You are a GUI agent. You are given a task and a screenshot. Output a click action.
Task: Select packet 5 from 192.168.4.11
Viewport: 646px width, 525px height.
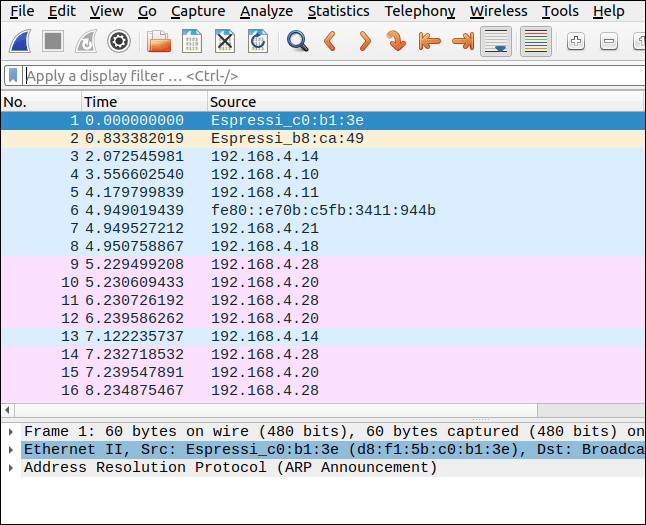click(x=323, y=192)
